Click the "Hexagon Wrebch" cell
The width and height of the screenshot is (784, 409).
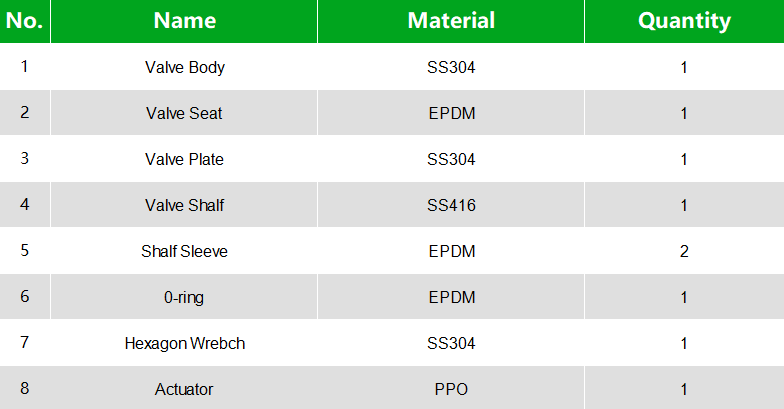[184, 344]
